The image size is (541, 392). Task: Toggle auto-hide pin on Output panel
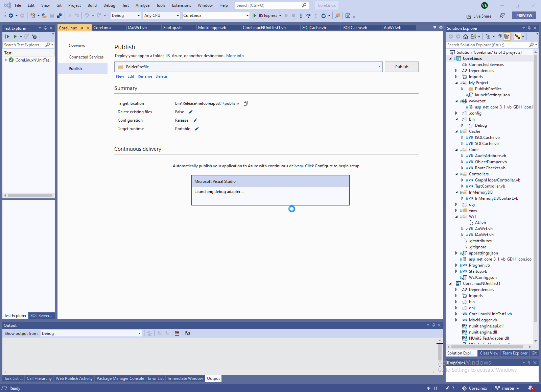pyautogui.click(x=433, y=325)
